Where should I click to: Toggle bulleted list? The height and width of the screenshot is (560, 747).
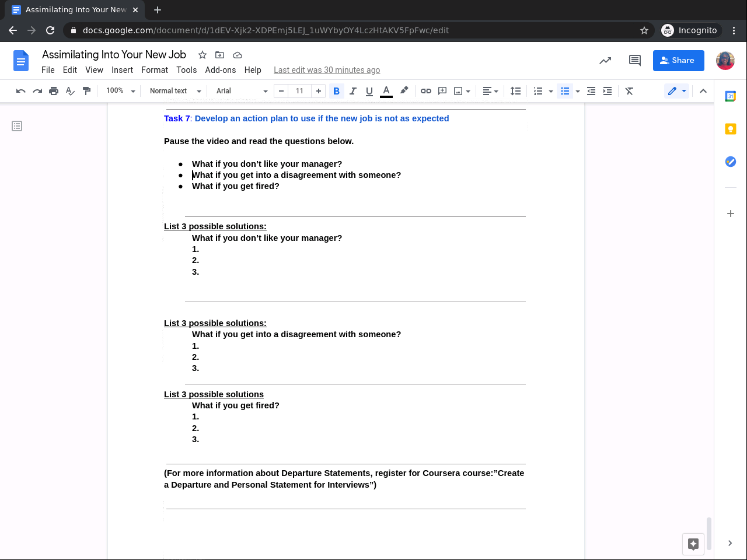coord(564,91)
